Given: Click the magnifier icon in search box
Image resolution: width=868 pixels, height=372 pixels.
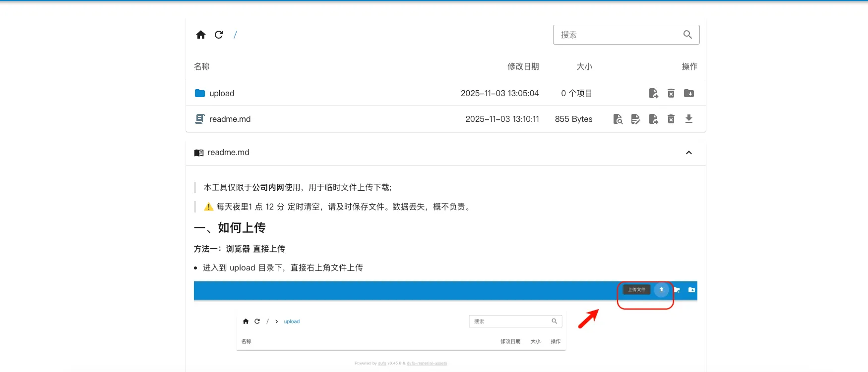Looking at the screenshot, I should 687,35.
